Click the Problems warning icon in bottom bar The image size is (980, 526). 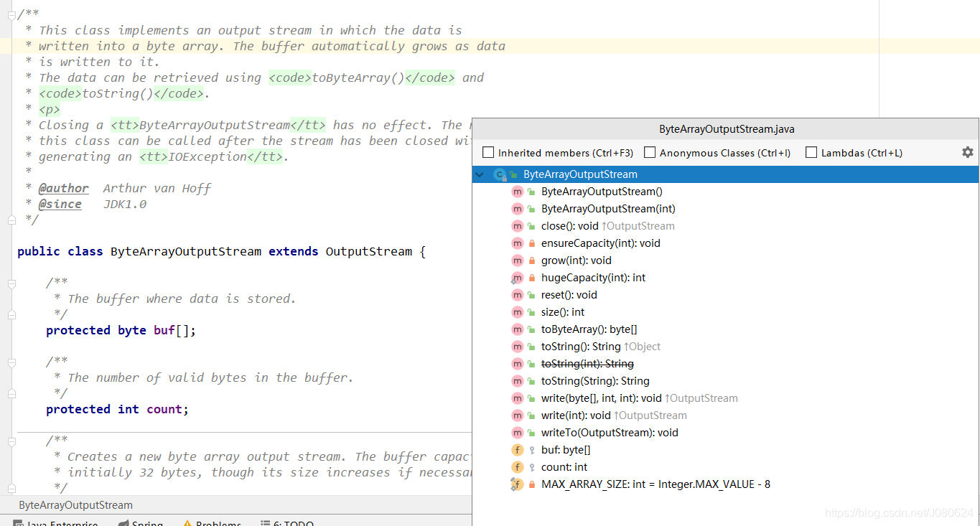click(187, 524)
